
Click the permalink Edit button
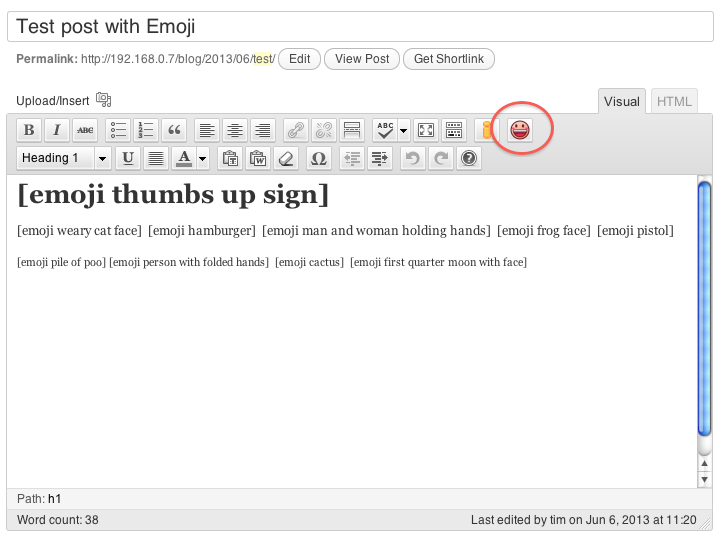tap(300, 59)
